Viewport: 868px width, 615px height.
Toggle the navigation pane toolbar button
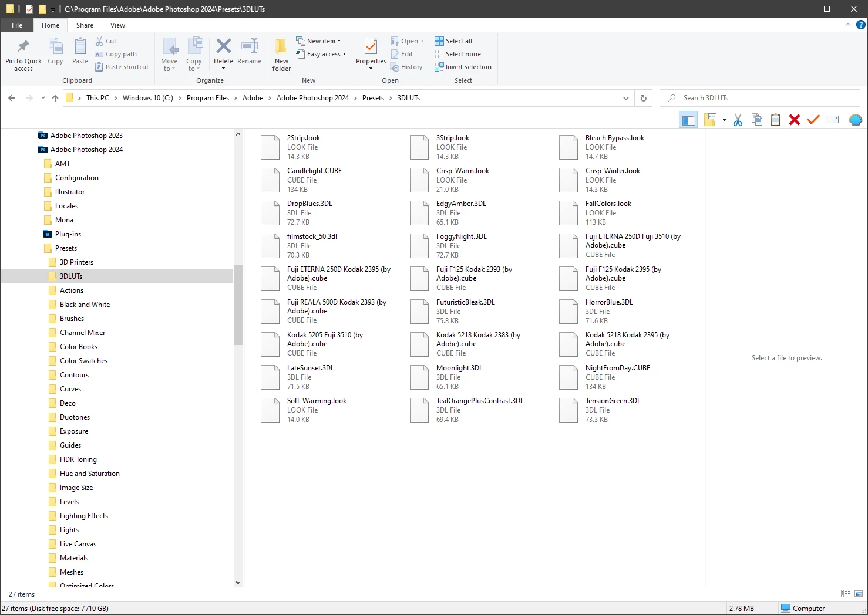tap(688, 120)
